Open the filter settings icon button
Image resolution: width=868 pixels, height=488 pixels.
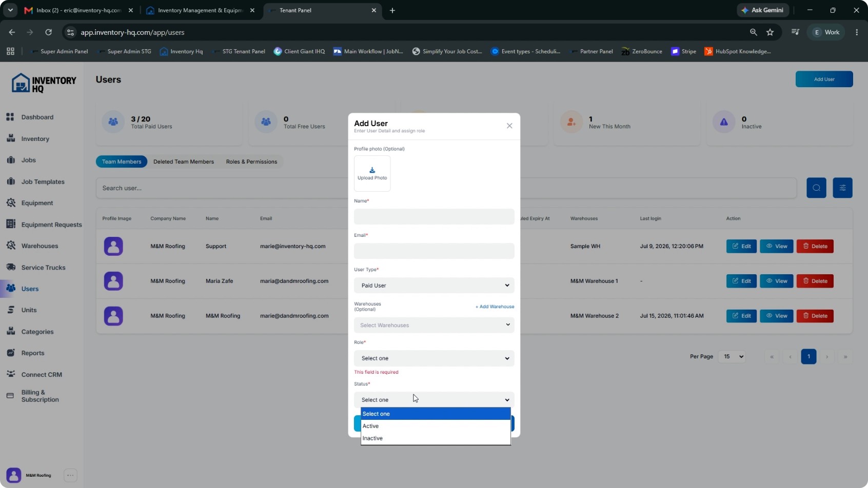tap(842, 188)
